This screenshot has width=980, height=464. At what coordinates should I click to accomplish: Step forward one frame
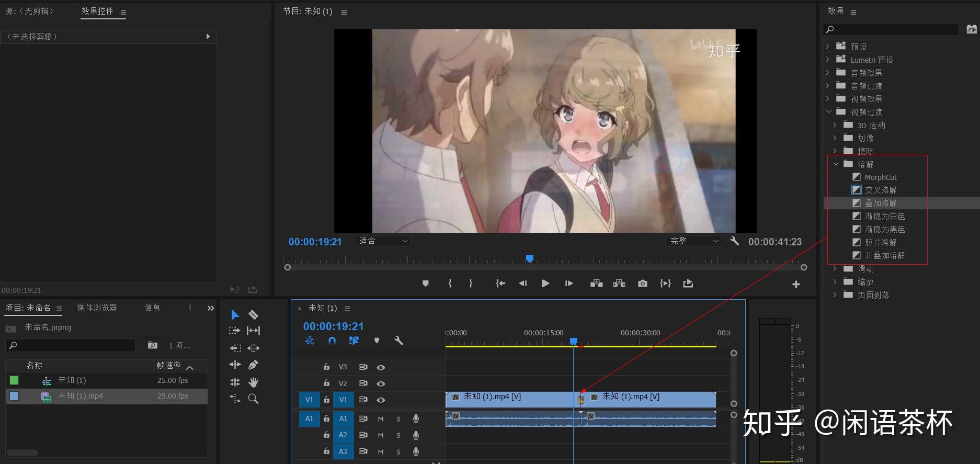pos(569,284)
